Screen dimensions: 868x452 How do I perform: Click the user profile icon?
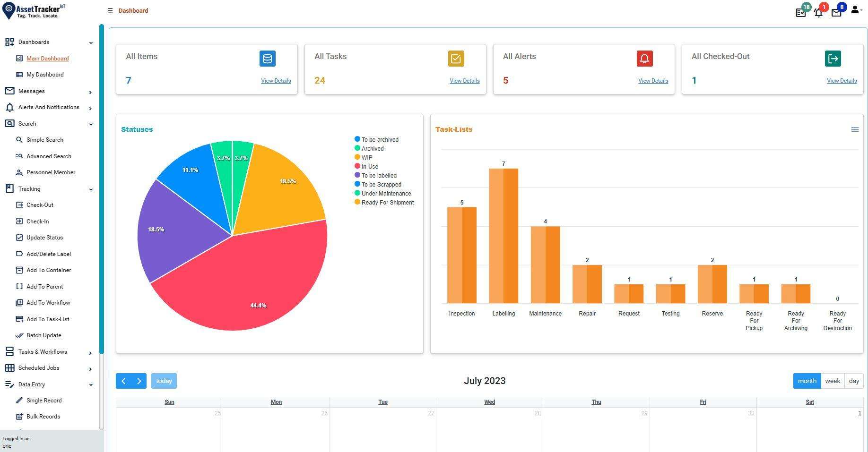pyautogui.click(x=855, y=9)
